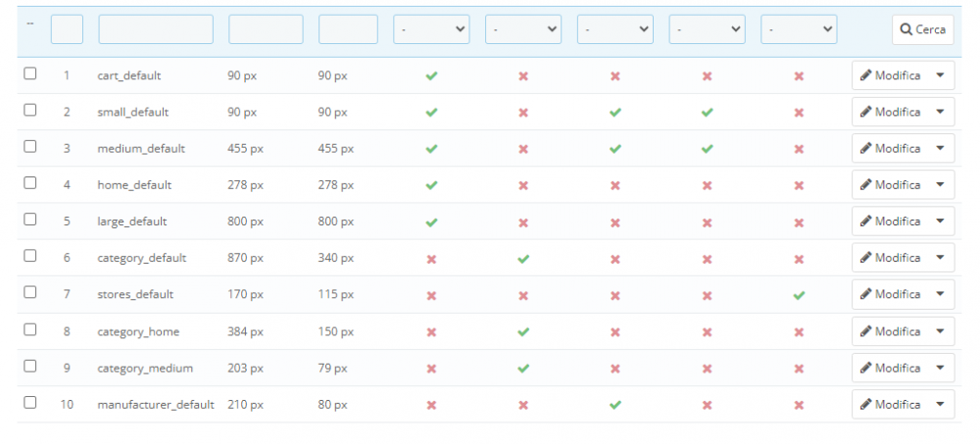
Task: Expand actions dropdown arrow for small_default
Action: coord(940,112)
